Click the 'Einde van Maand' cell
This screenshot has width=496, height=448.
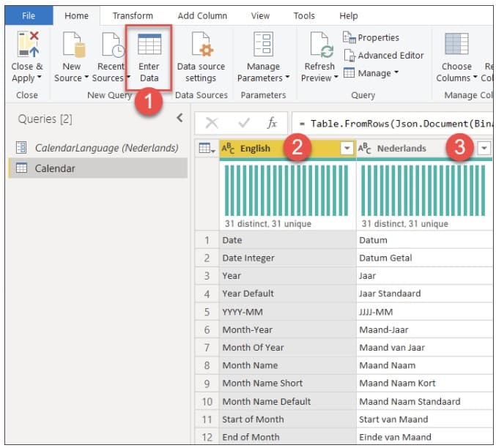[424, 437]
